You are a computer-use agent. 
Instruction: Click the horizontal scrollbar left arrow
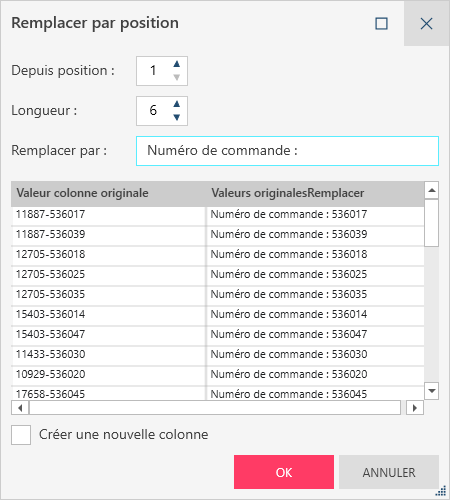20,408
